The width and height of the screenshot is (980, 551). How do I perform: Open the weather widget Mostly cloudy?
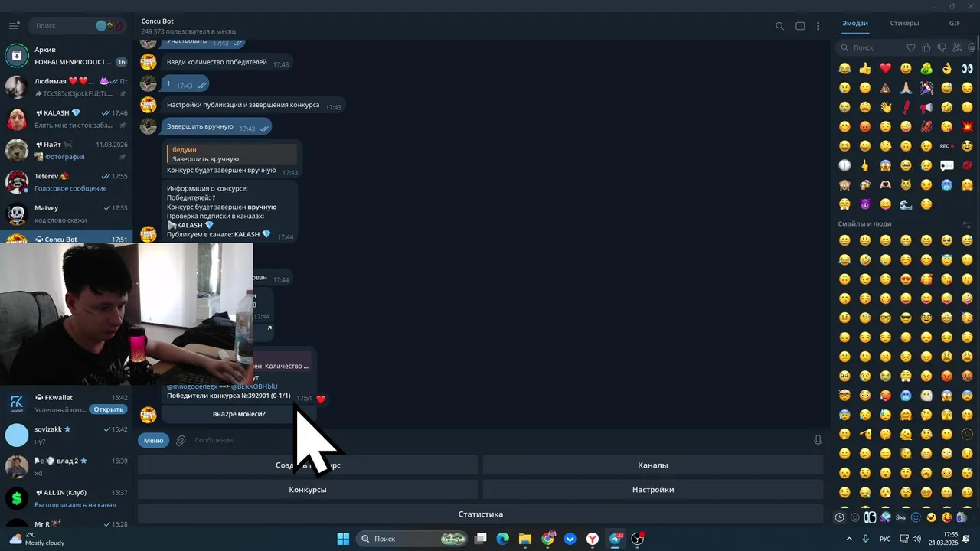[37, 539]
